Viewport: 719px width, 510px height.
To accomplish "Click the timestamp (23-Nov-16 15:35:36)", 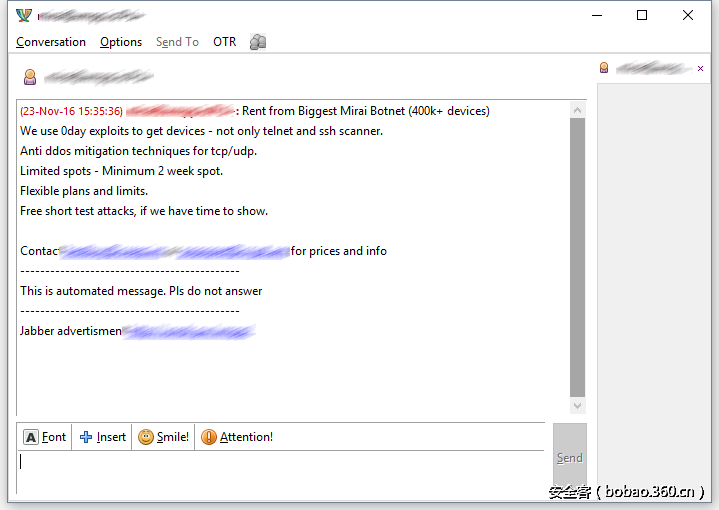I will [72, 111].
